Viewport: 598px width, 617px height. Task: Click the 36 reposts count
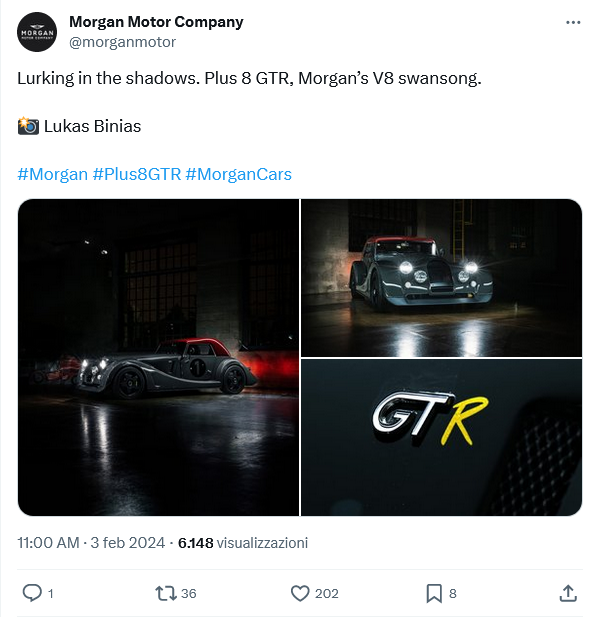click(x=188, y=593)
